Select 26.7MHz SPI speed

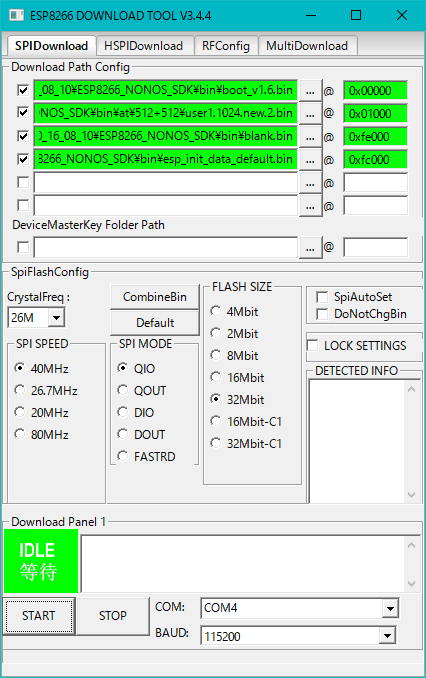pyautogui.click(x=45, y=390)
